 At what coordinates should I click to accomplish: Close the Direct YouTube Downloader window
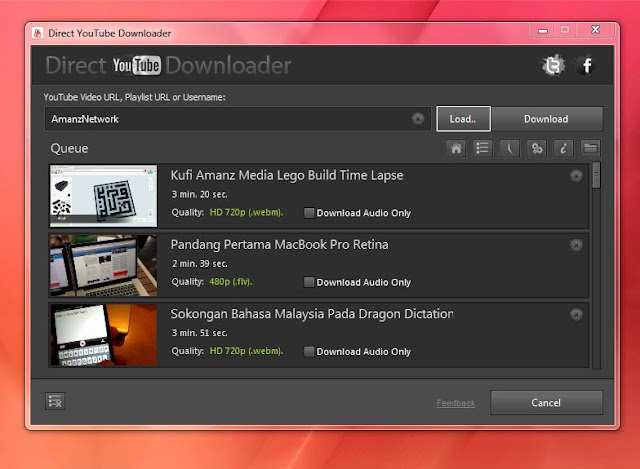pyautogui.click(x=596, y=30)
